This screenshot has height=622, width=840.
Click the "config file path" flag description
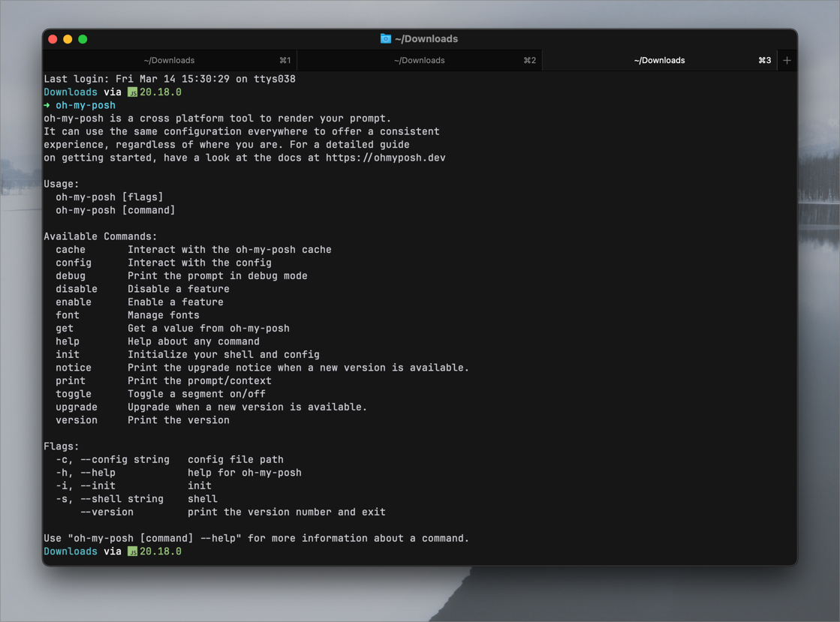(236, 459)
